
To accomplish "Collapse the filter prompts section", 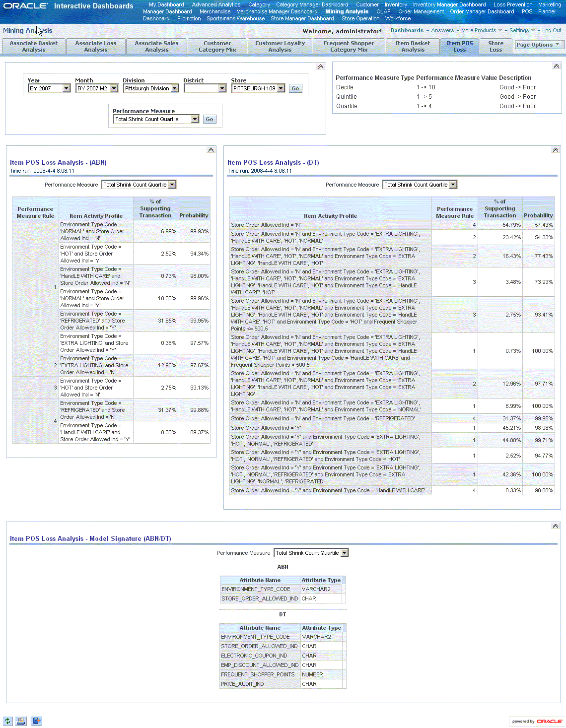I will (x=321, y=66).
